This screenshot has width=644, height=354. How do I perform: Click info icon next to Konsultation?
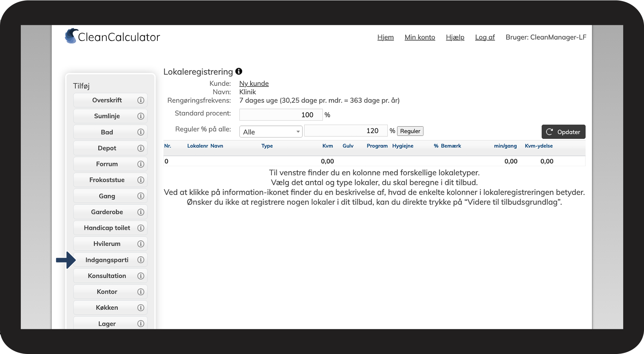coord(141,276)
